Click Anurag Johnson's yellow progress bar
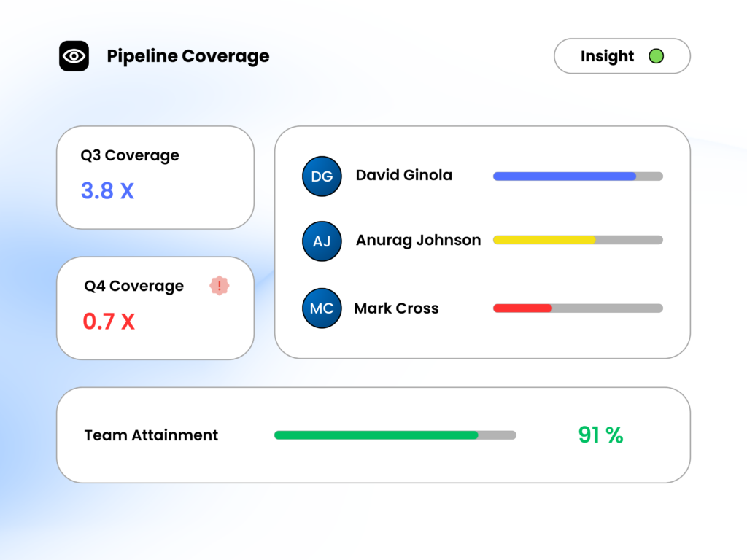This screenshot has width=747, height=560. click(544, 240)
